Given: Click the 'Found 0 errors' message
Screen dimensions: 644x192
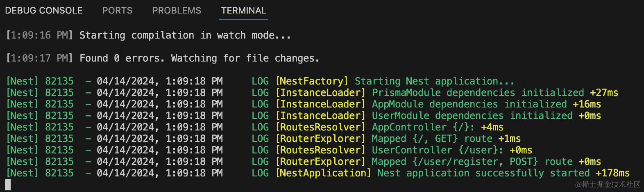Looking at the screenshot, I should [199, 58].
